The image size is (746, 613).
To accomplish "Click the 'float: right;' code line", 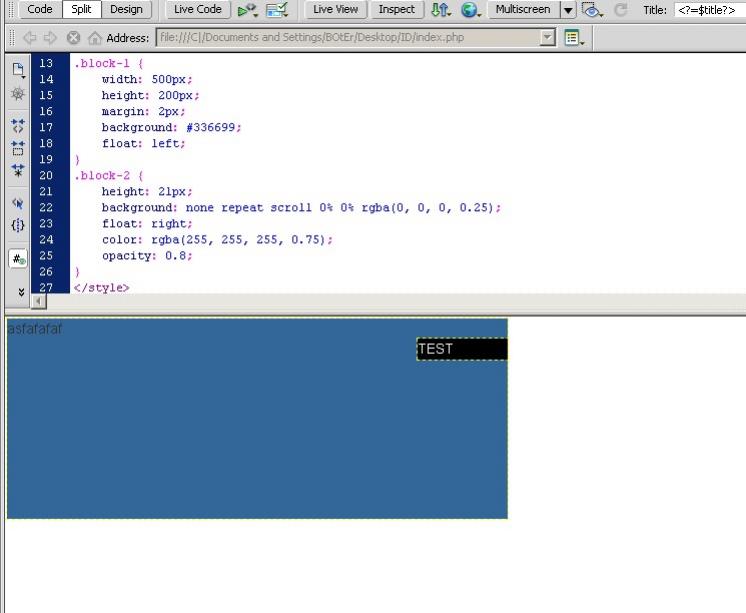I will (147, 224).
